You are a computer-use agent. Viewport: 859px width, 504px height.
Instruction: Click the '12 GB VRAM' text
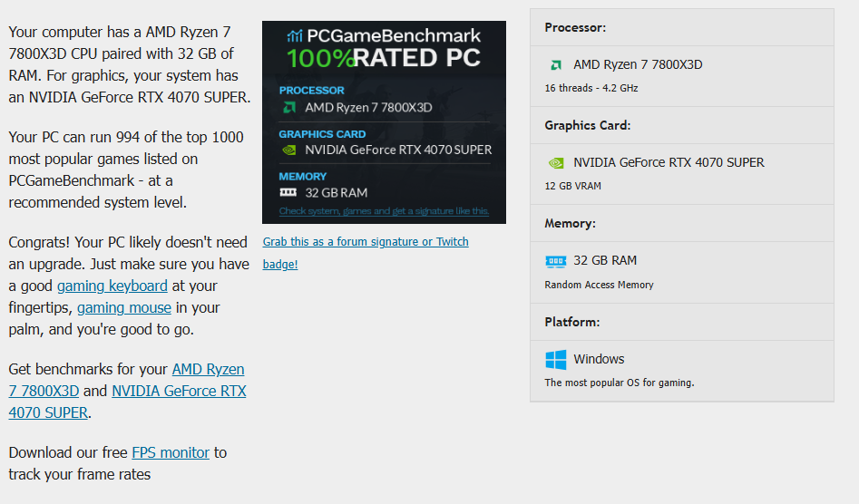[572, 186]
